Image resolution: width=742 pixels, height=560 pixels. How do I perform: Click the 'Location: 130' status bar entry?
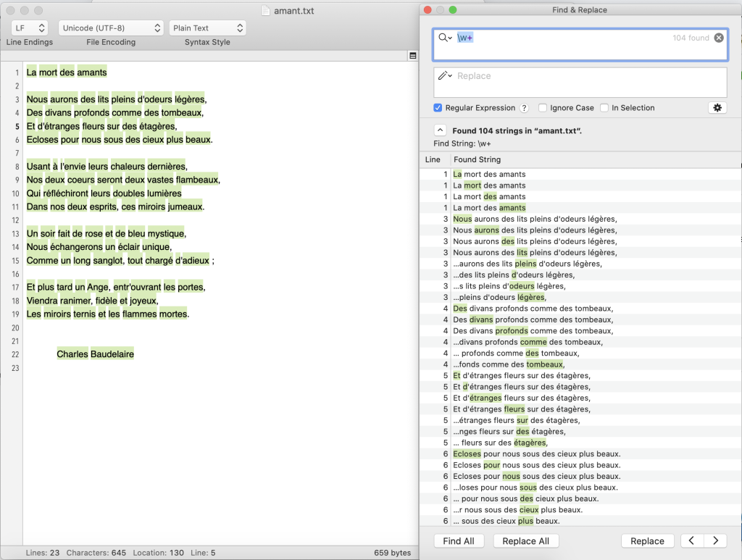(158, 553)
